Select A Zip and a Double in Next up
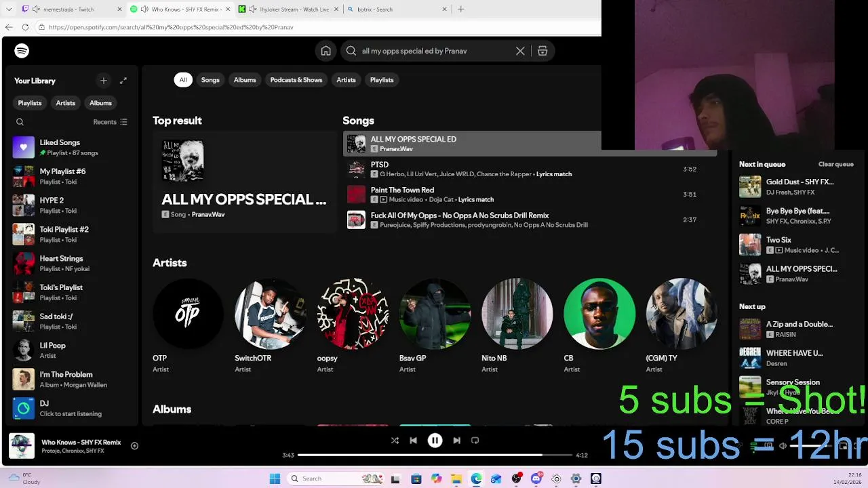 (x=797, y=329)
